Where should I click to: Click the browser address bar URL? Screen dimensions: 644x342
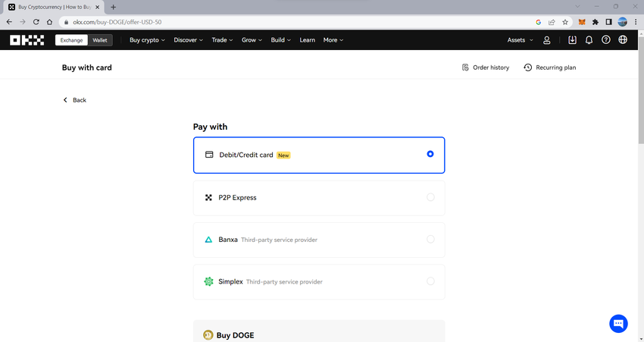click(x=227, y=22)
